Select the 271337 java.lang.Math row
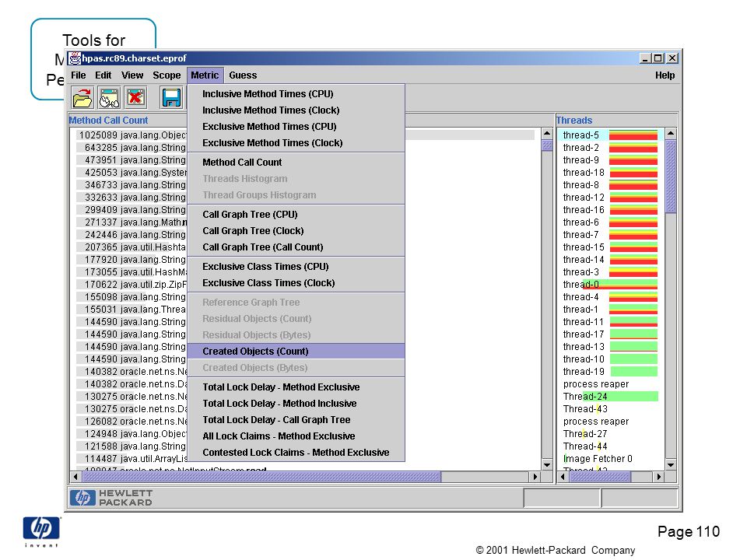The image size is (747, 560). (x=132, y=222)
